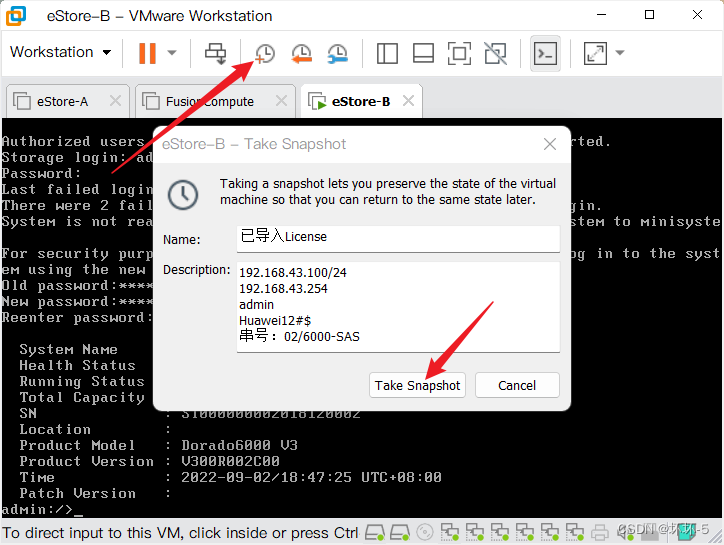The height and width of the screenshot is (545, 724).
Task: Click the printer status bar icon
Action: [599, 532]
